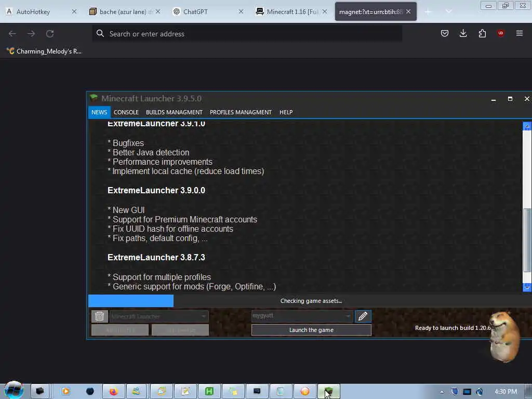Open the browser downloads icon
The height and width of the screenshot is (399, 532).
pyautogui.click(x=463, y=33)
